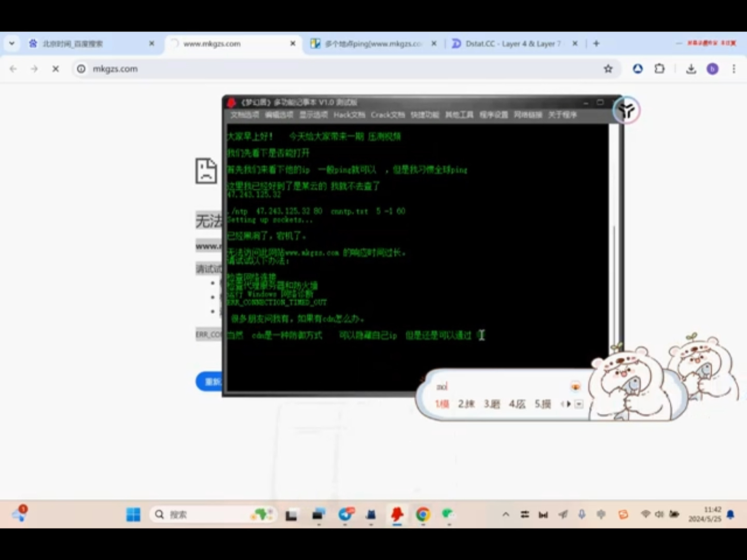Select IME candidate 2
The width and height of the screenshot is (747, 560).
(x=466, y=404)
